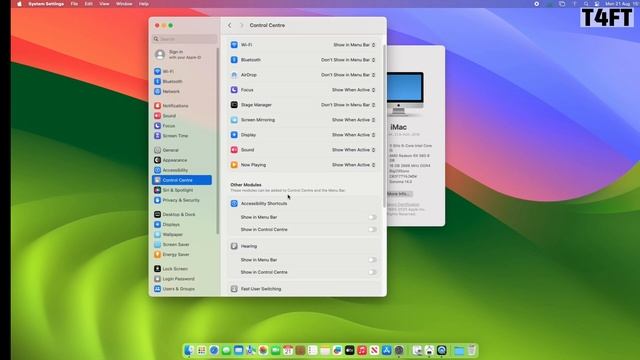The image size is (640, 360).
Task: Open Screen Mirroring visibility dropdown
Action: click(353, 120)
